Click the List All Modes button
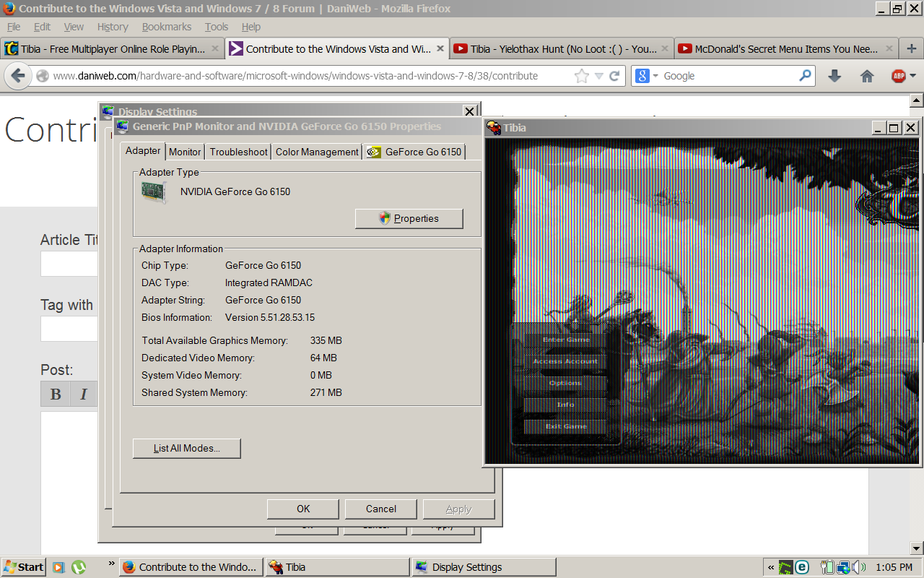This screenshot has width=924, height=578. [x=186, y=448]
